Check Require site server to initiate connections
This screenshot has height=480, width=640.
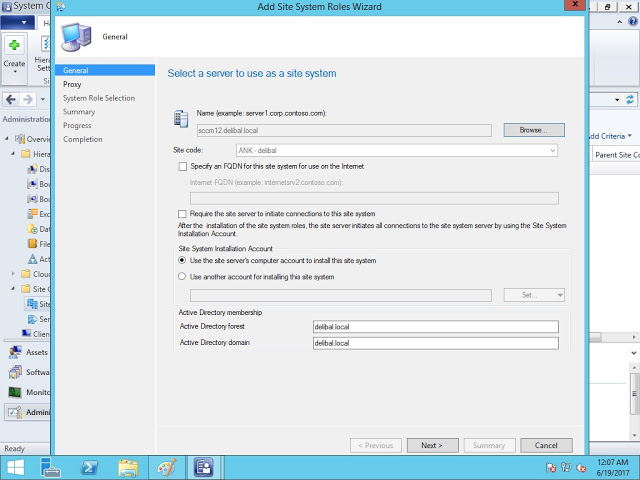[182, 214]
